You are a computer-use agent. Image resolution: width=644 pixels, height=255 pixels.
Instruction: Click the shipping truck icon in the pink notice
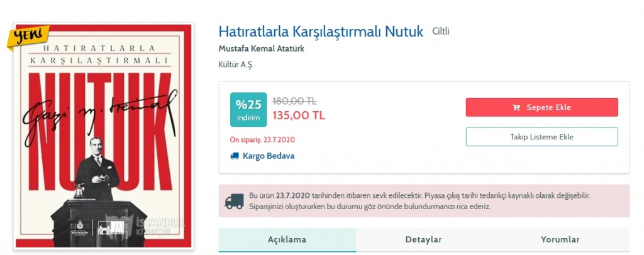(234, 201)
